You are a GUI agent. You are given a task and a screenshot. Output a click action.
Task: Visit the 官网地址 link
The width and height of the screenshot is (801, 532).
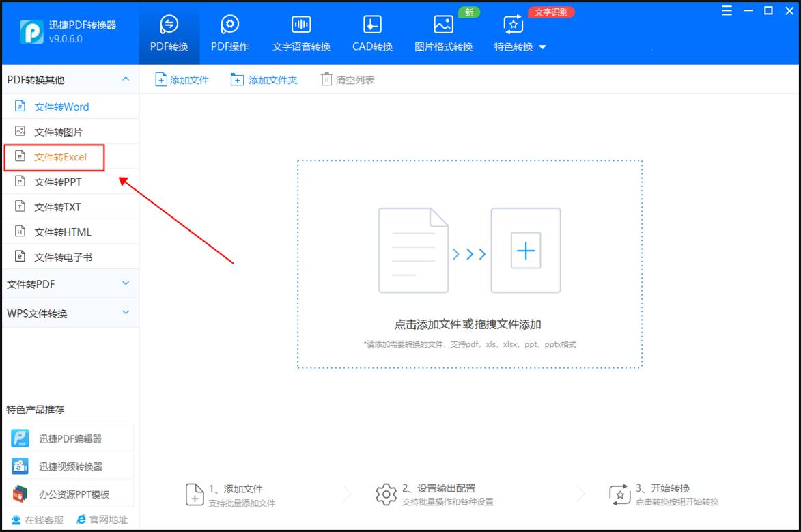[x=101, y=519]
